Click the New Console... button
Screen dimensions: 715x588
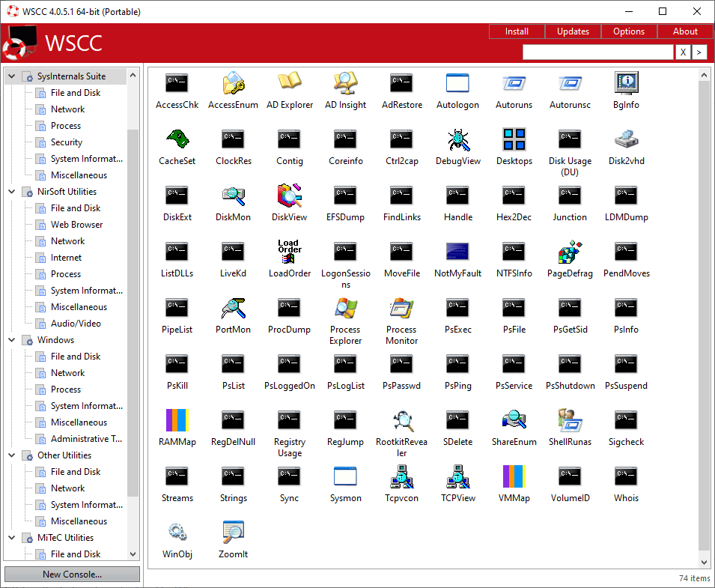tap(72, 575)
